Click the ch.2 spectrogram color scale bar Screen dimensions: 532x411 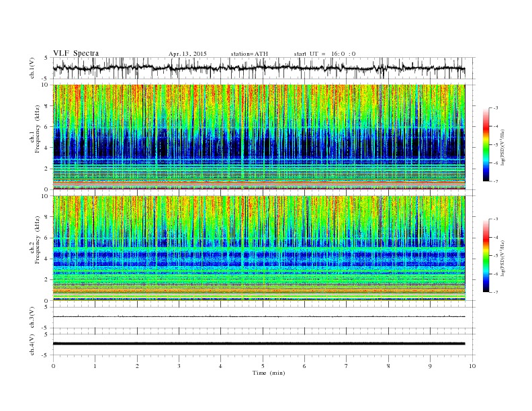coord(486,256)
